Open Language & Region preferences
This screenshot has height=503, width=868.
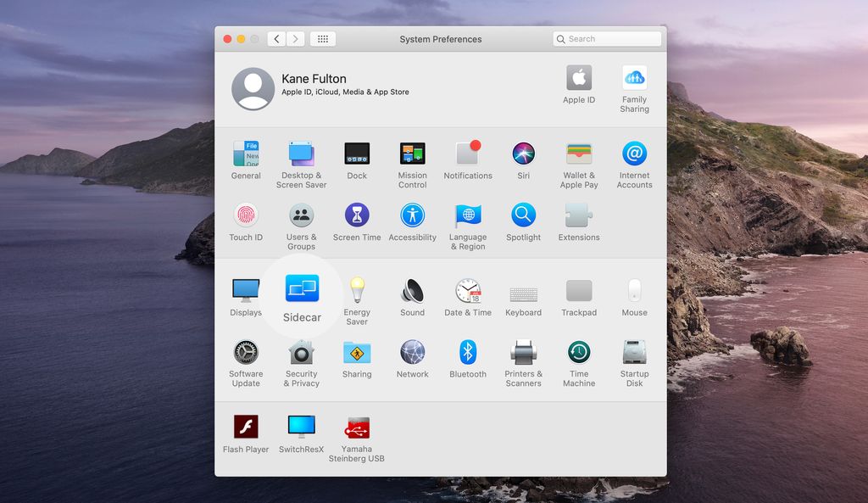point(468,215)
